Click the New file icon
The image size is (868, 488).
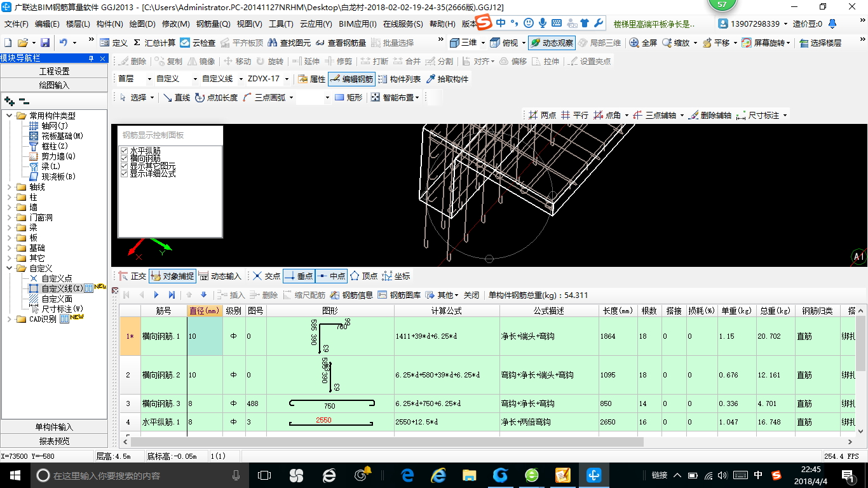coord(8,43)
